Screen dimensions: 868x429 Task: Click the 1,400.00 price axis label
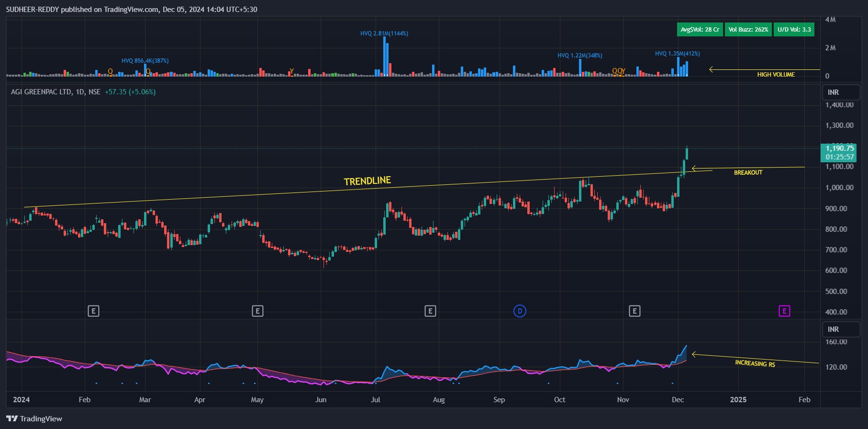pos(839,105)
